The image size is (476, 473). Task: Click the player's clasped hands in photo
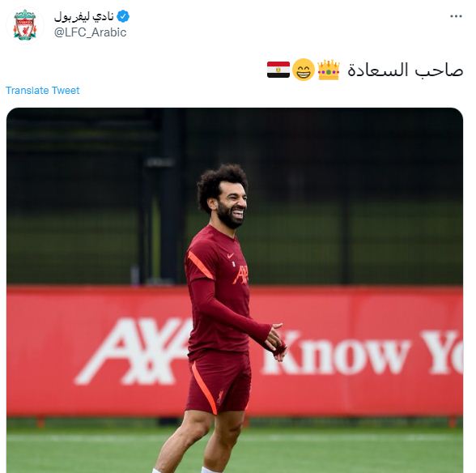coord(275,343)
